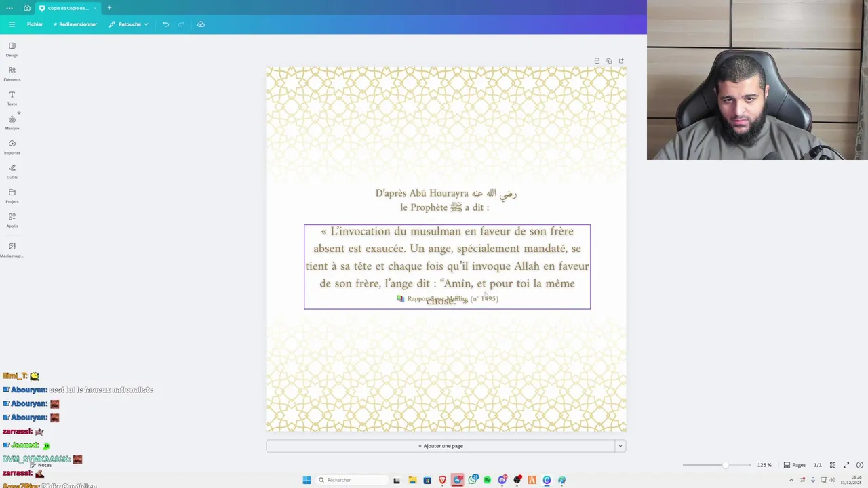This screenshot has width=868, height=488.
Task: Expand the add-page options chevron
Action: pos(620,446)
